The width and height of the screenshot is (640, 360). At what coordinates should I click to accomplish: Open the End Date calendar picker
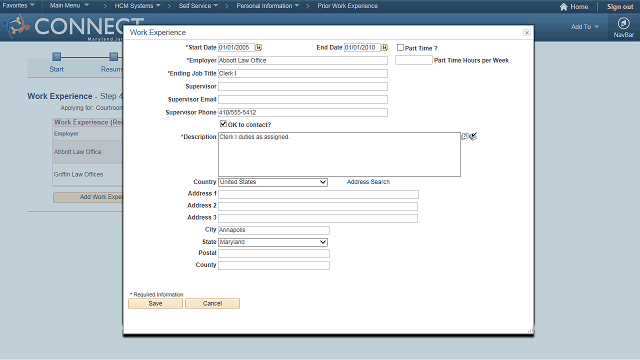[384, 48]
